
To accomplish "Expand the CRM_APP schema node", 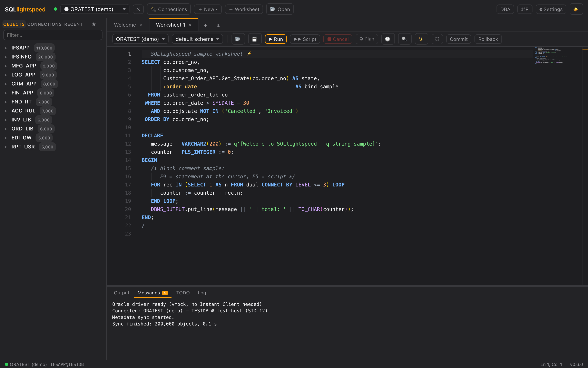I will coord(6,84).
